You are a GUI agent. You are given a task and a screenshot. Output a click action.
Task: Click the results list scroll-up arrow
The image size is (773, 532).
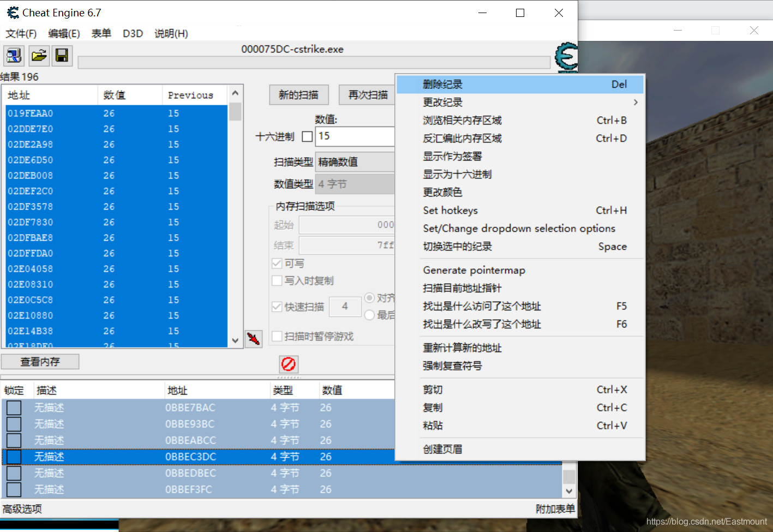click(235, 93)
